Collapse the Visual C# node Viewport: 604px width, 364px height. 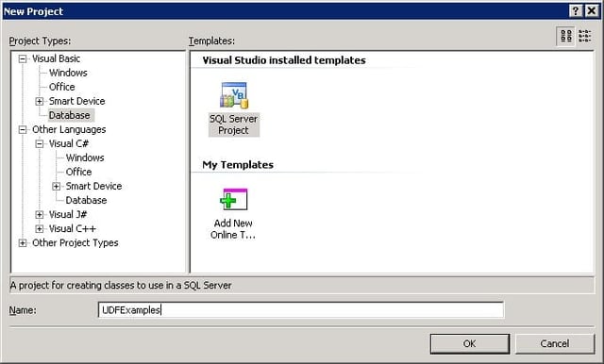click(40, 144)
